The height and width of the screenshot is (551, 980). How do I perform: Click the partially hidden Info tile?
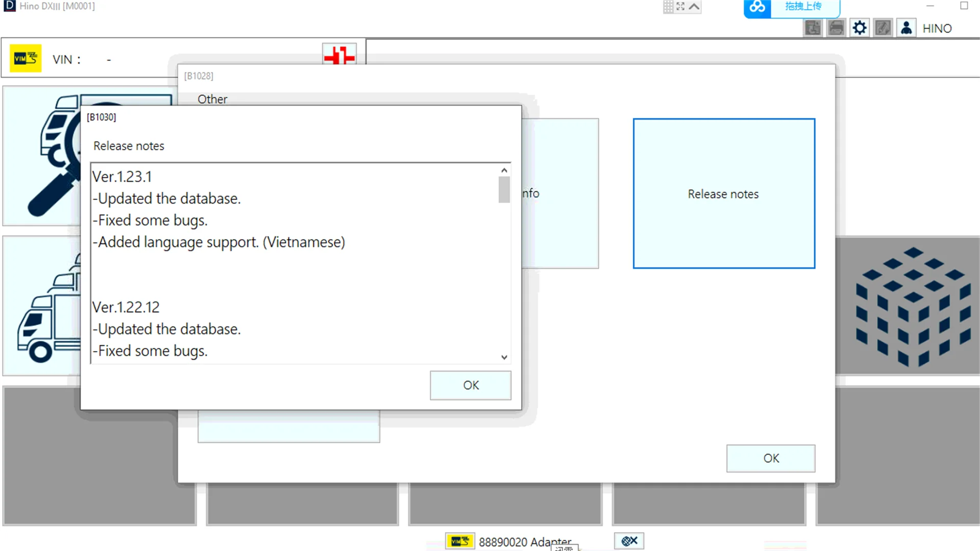[560, 193]
